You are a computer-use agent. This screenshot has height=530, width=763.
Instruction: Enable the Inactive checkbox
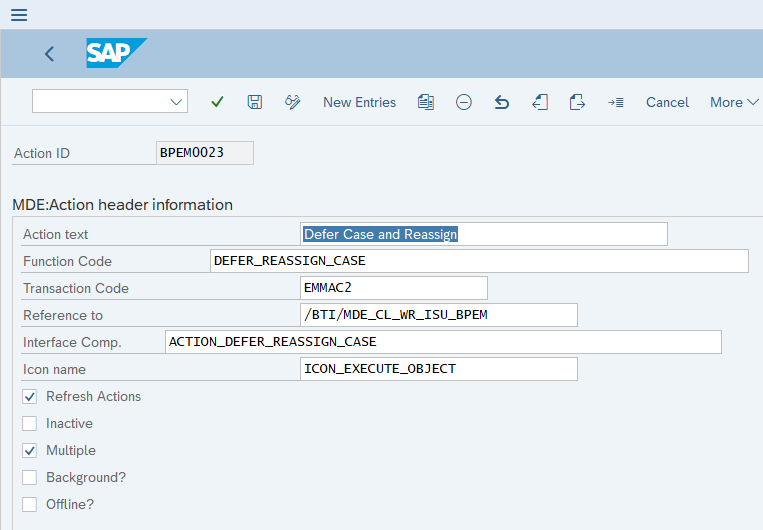pos(30,424)
